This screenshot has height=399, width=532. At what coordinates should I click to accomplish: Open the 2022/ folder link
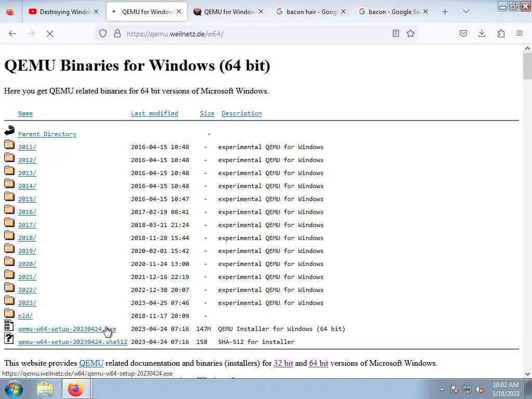(x=27, y=290)
